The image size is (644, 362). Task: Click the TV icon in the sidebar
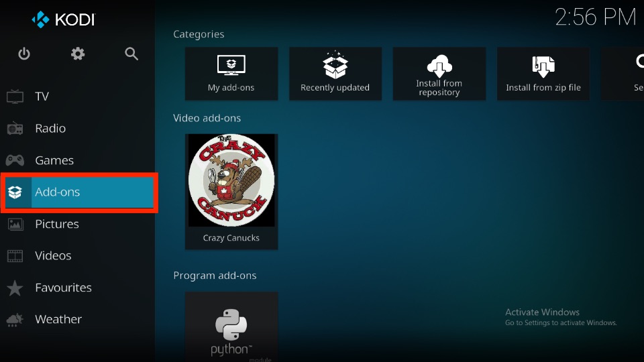15,97
